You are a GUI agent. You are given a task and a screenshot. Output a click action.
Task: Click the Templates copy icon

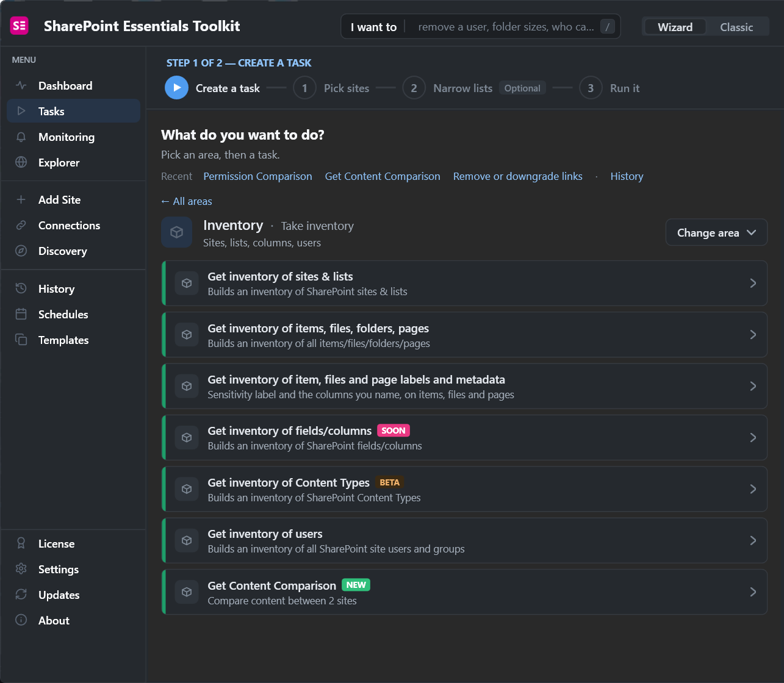(x=21, y=340)
